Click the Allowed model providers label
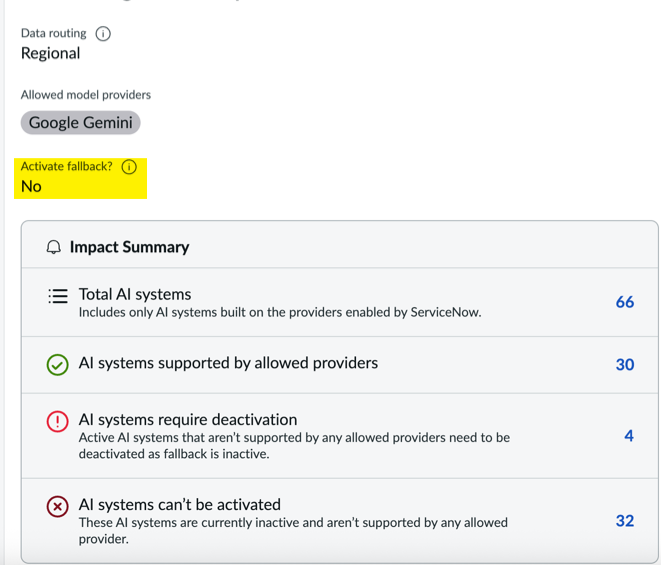Image resolution: width=661 pixels, height=565 pixels. 86,95
